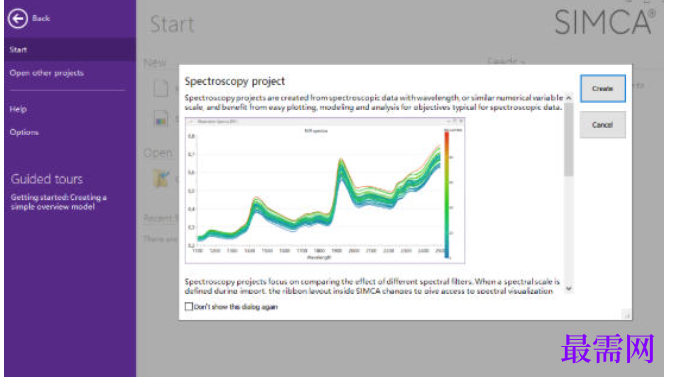The height and width of the screenshot is (380, 673).
Task: Click the Back label text
Action: [x=41, y=18]
